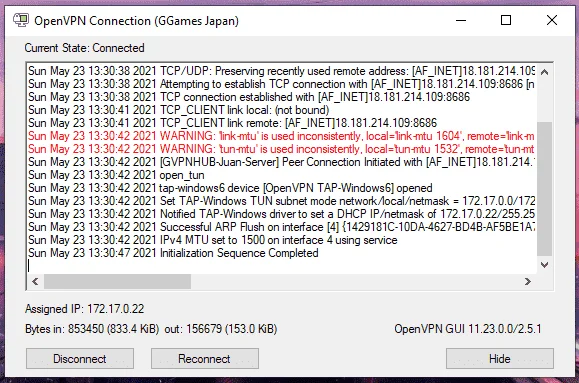Screen dimensions: 579x383
Task: Close the OpenVPN Connection window
Action: [x=552, y=20]
